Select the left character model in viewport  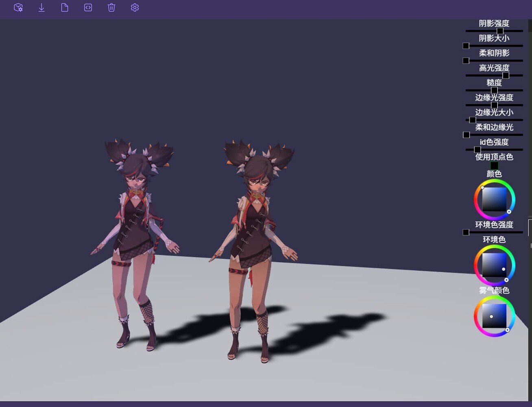134,228
